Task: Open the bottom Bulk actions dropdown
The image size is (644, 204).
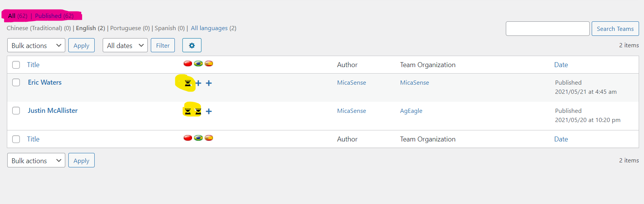Action: (36, 161)
